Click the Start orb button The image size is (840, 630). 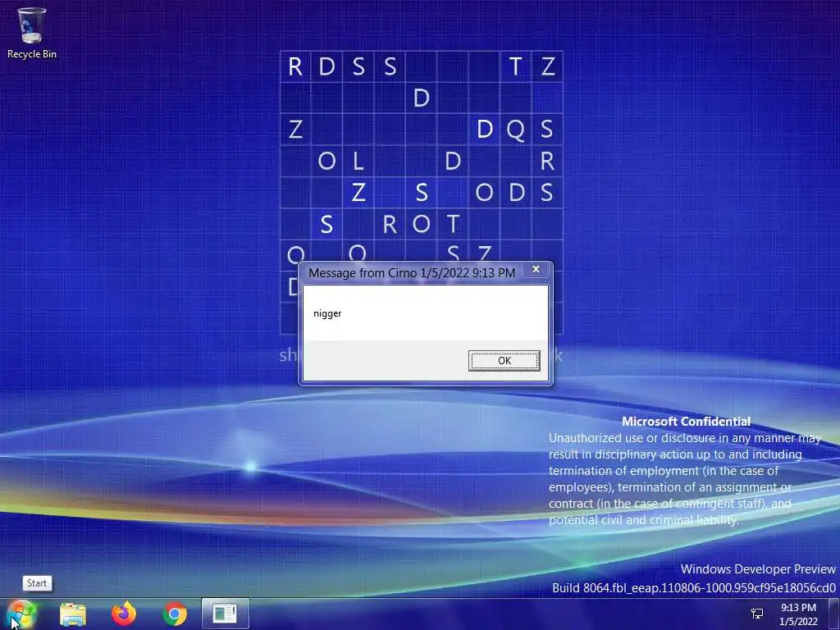pyautogui.click(x=21, y=614)
